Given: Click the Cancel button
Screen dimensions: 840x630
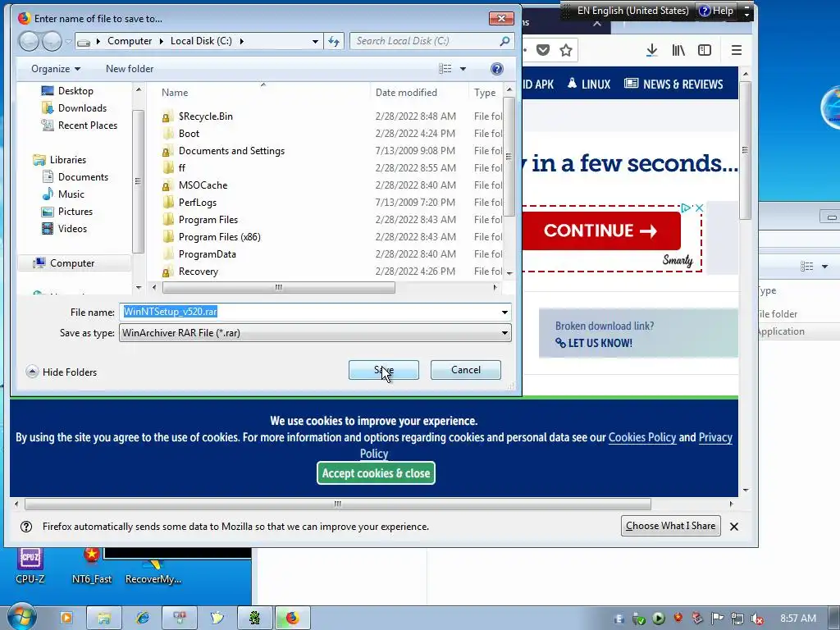Looking at the screenshot, I should 466,370.
